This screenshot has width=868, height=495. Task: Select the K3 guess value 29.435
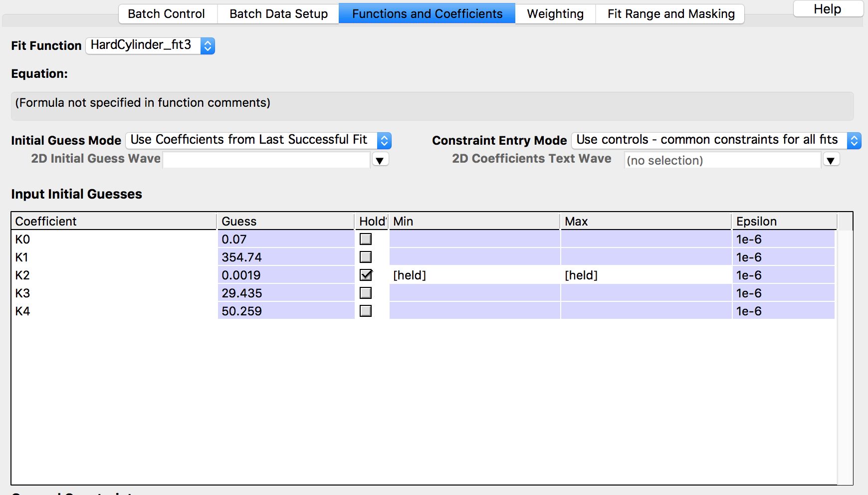pos(286,293)
